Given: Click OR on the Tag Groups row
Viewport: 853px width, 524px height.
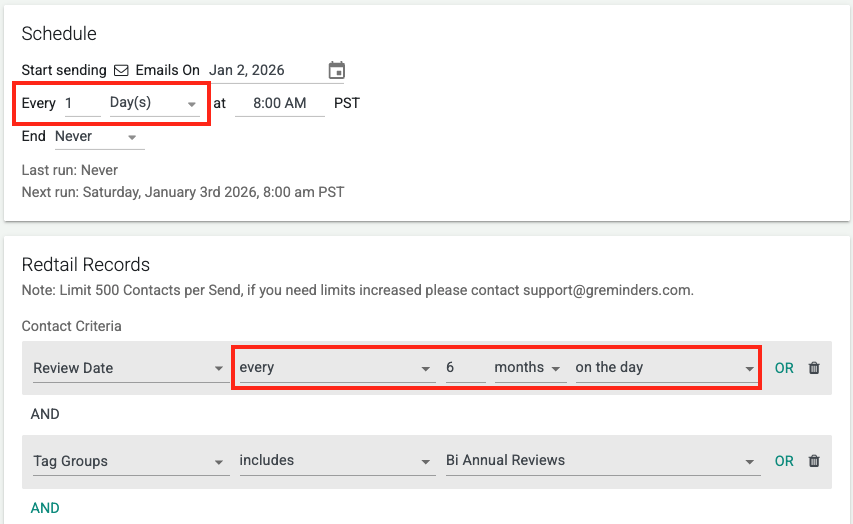Looking at the screenshot, I should click(x=784, y=461).
